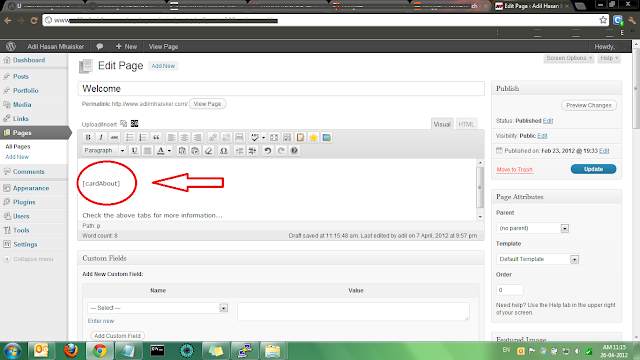The image size is (640, 360).
Task: Expand the text color dropdown arrow
Action: click(x=169, y=151)
